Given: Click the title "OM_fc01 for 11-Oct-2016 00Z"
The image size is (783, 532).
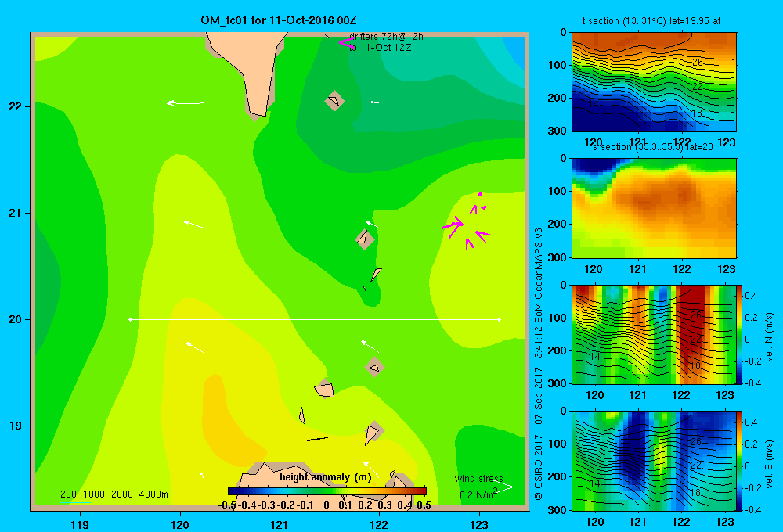Looking at the screenshot, I should [x=279, y=20].
